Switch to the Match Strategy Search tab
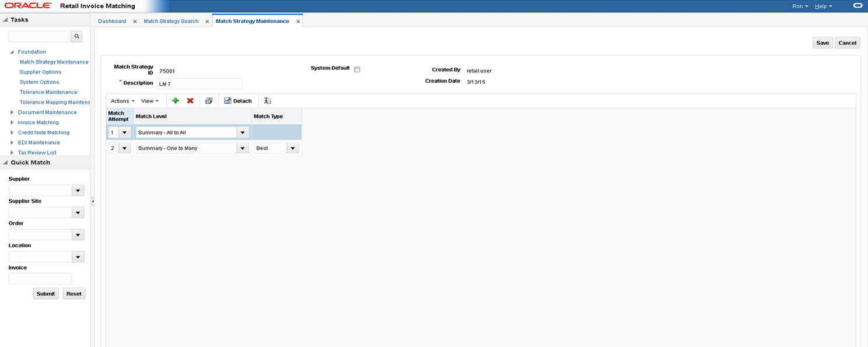 pos(171,21)
